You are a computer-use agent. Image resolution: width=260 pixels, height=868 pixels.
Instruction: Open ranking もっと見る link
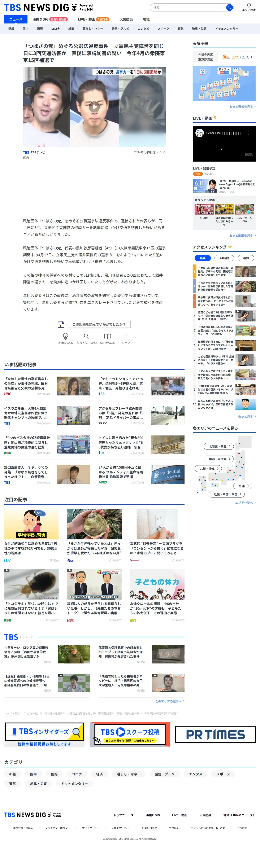pos(247,416)
